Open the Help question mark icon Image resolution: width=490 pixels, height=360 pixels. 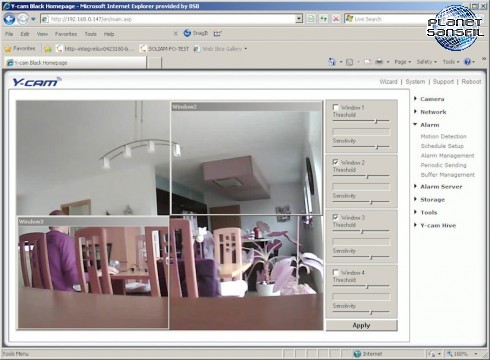[x=467, y=62]
